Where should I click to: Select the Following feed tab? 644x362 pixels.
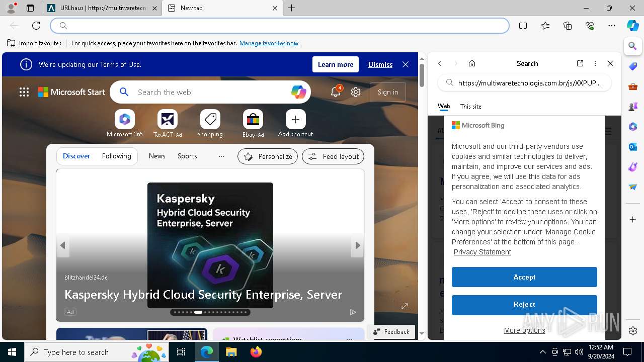pos(117,156)
